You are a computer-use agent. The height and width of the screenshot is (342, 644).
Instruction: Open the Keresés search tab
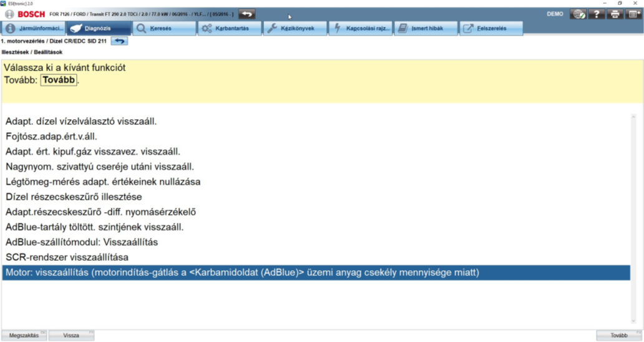tap(164, 28)
